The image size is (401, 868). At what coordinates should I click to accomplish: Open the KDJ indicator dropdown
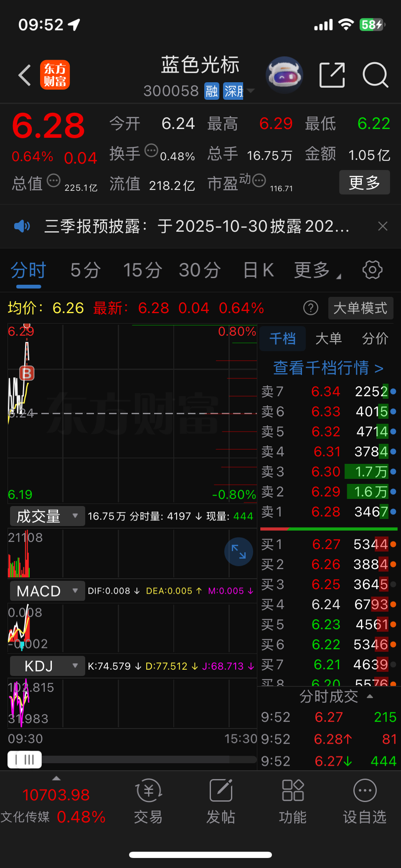point(47,666)
